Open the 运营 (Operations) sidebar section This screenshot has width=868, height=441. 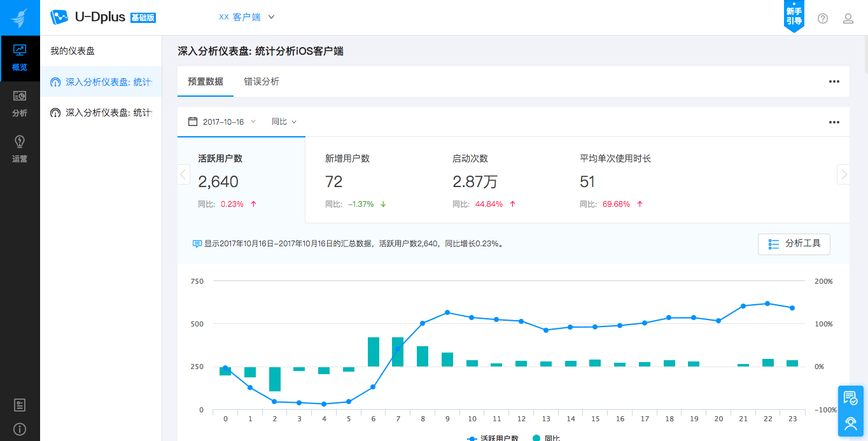click(x=20, y=150)
